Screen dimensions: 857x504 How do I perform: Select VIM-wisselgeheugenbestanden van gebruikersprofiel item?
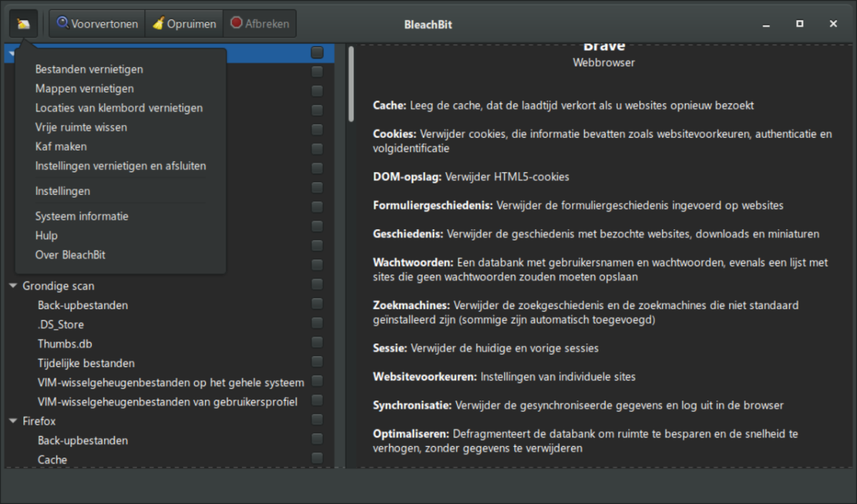pyautogui.click(x=167, y=401)
